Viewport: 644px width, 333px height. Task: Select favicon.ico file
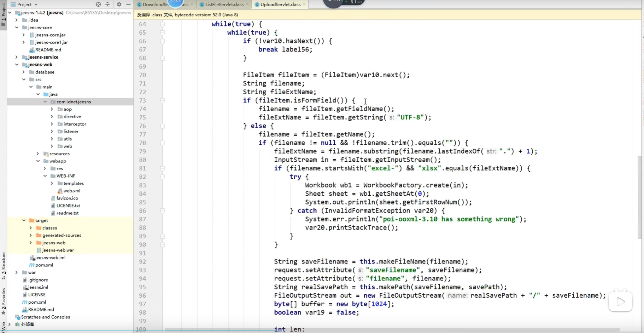(67, 198)
